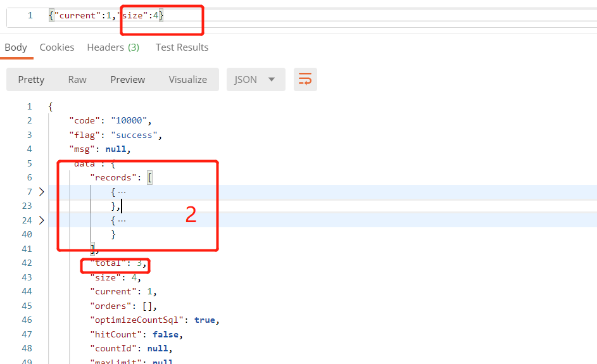Show the Test Results tab

pyautogui.click(x=182, y=47)
